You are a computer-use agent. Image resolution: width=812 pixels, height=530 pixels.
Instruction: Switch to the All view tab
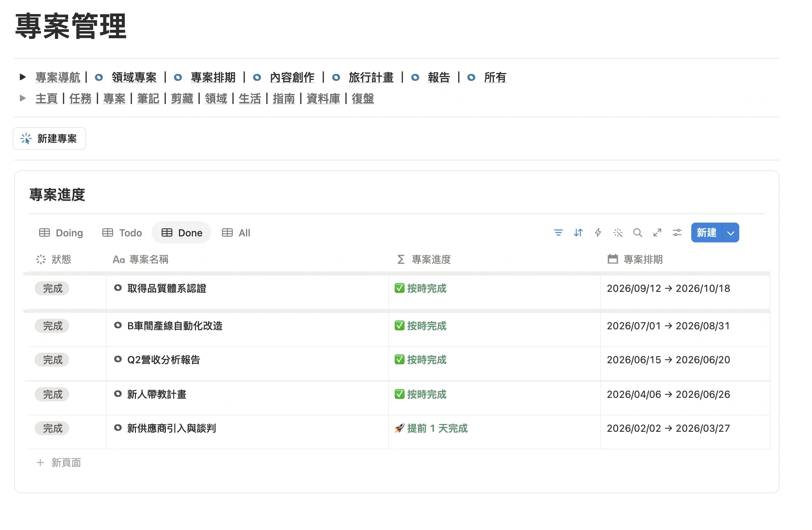click(236, 233)
